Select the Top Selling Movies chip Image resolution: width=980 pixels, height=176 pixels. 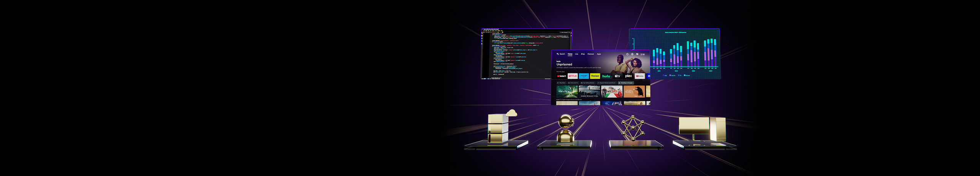coord(588,83)
